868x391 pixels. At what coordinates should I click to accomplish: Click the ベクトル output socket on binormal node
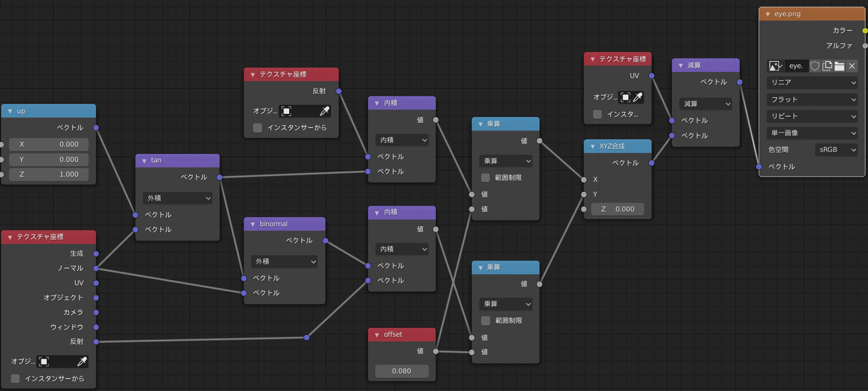point(325,241)
